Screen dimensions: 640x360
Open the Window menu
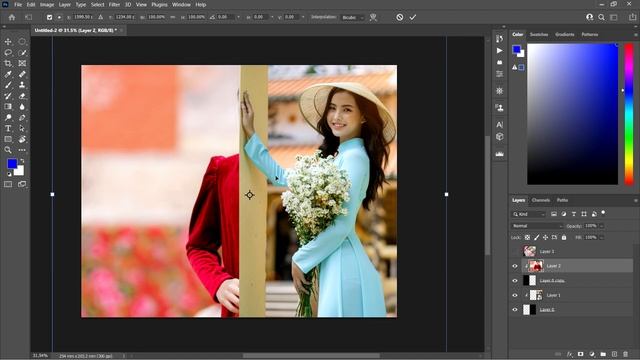coord(181,4)
